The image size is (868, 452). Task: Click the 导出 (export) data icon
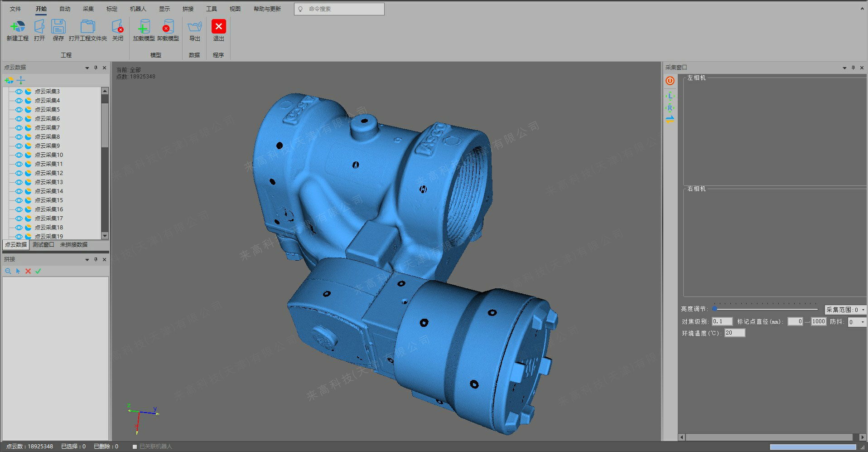pos(194,27)
